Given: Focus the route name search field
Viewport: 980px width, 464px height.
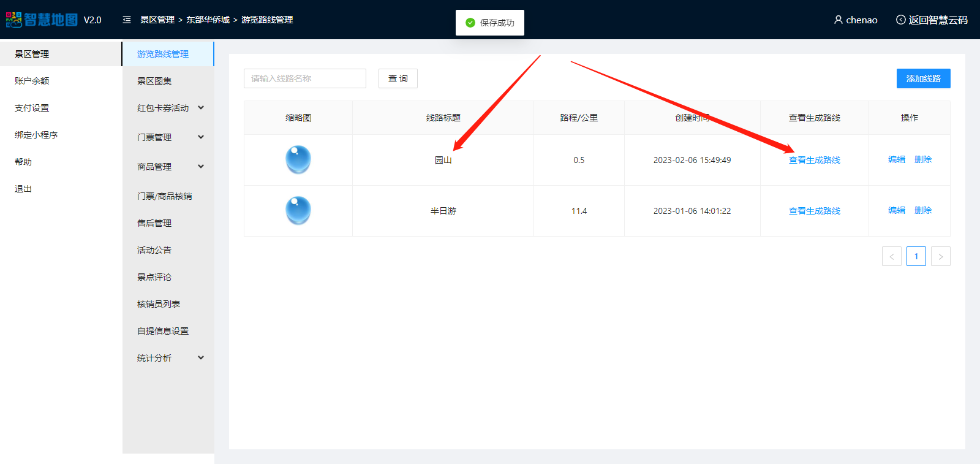Looking at the screenshot, I should point(304,78).
